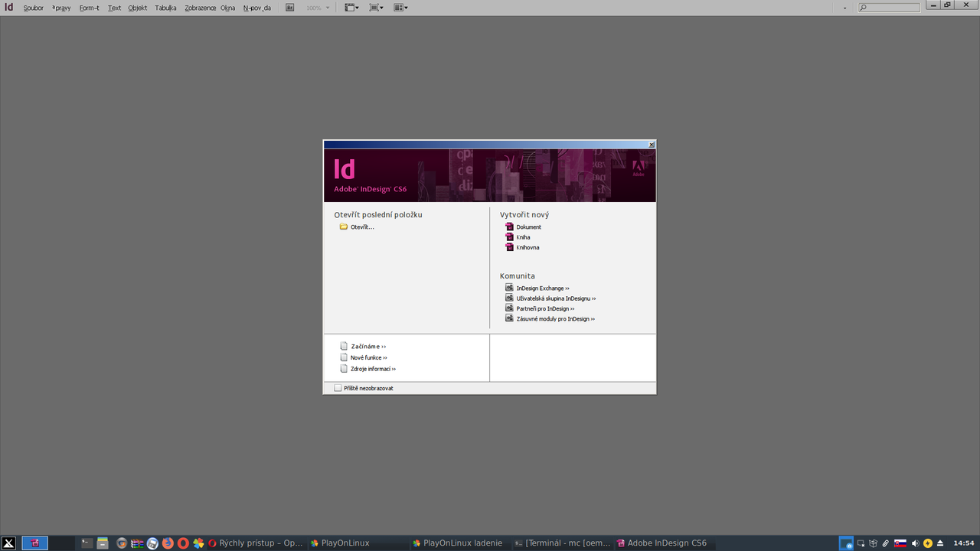The height and width of the screenshot is (551, 980).
Task: Open the Začínáme link
Action: (368, 347)
